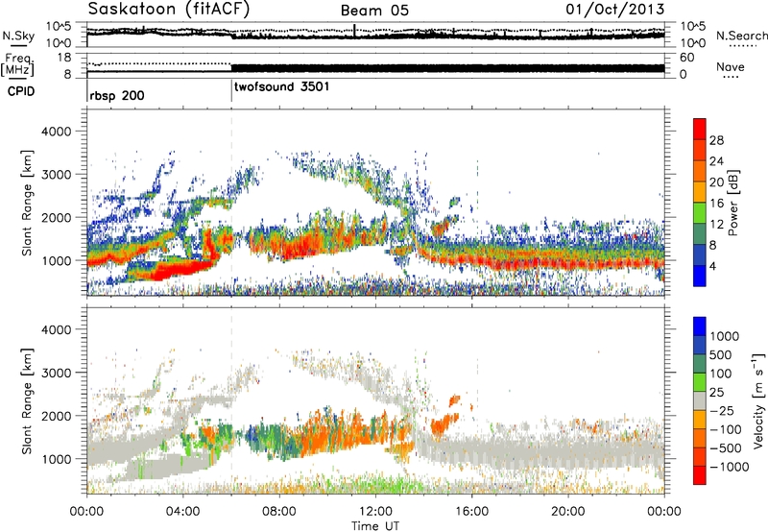Click the '3000' range tick of the Power panel
This screenshot has width=768, height=532.
coord(57,175)
